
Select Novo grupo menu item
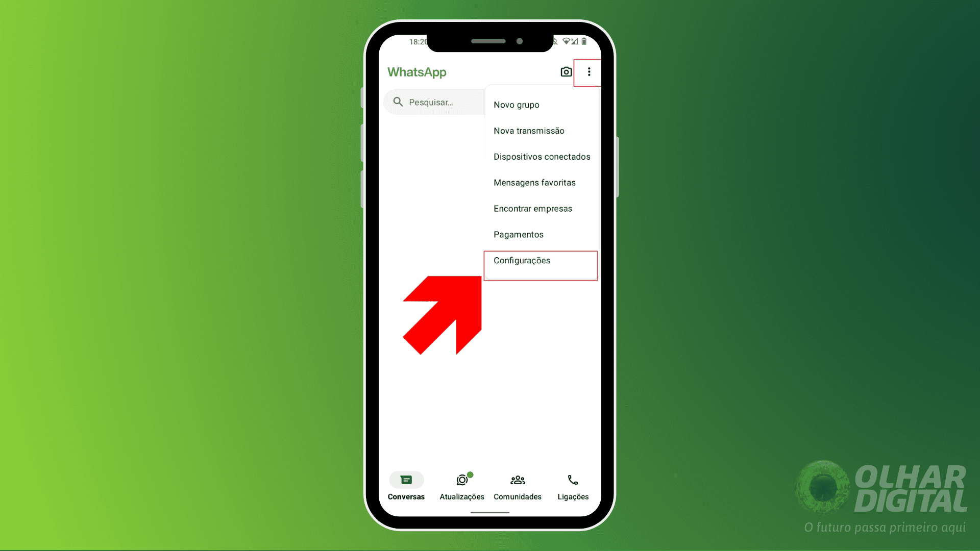pos(516,104)
